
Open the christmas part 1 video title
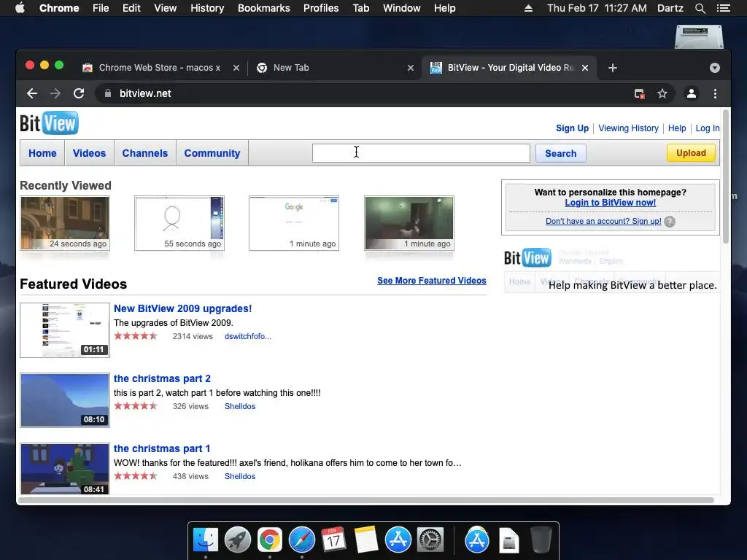(x=162, y=448)
